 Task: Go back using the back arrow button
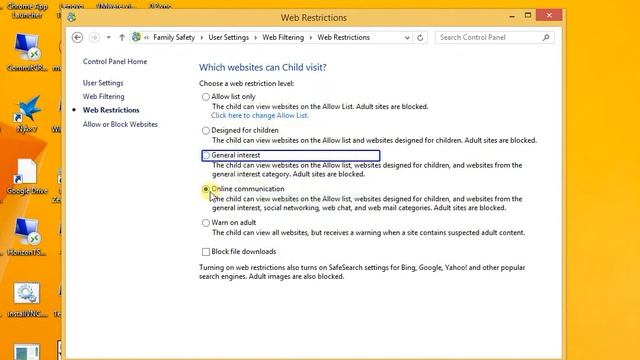(77, 38)
